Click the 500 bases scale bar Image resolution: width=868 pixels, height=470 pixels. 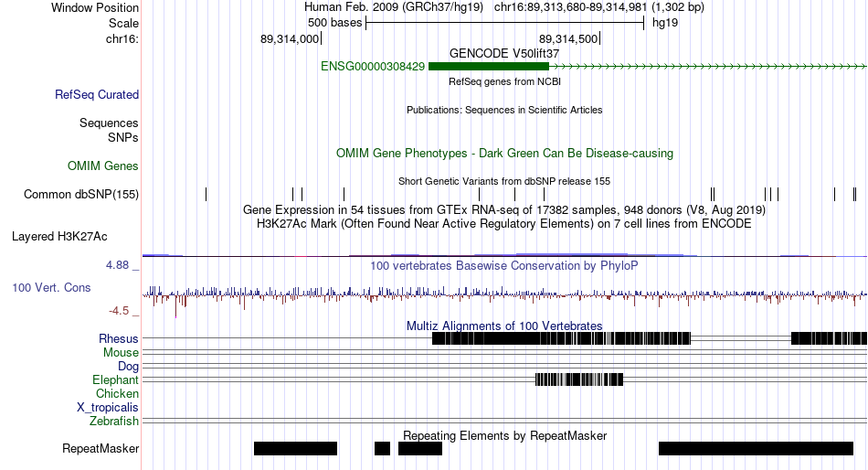coord(505,23)
